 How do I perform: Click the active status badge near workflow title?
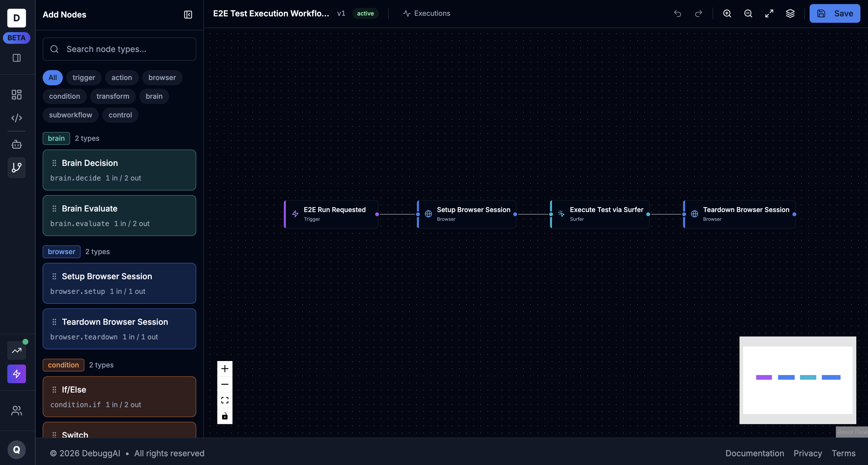(365, 13)
